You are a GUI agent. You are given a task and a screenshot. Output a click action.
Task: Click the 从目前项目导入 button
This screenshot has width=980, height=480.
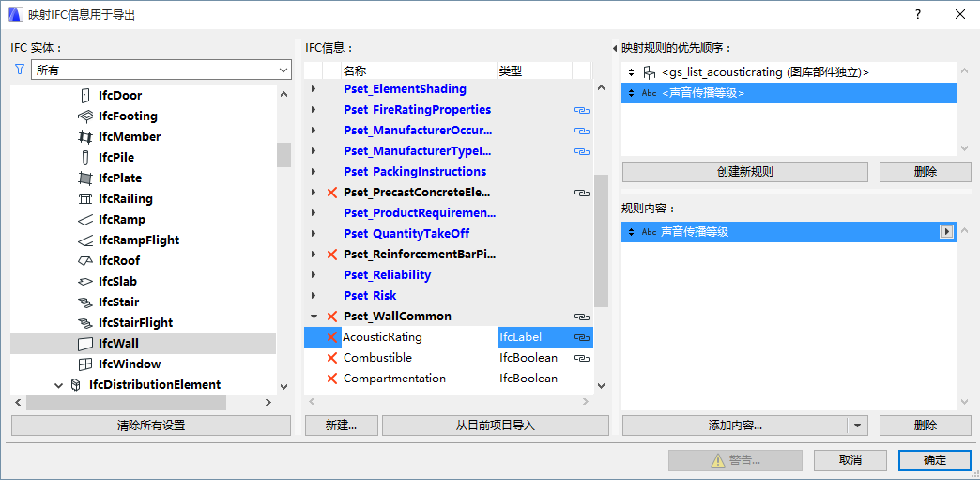496,426
